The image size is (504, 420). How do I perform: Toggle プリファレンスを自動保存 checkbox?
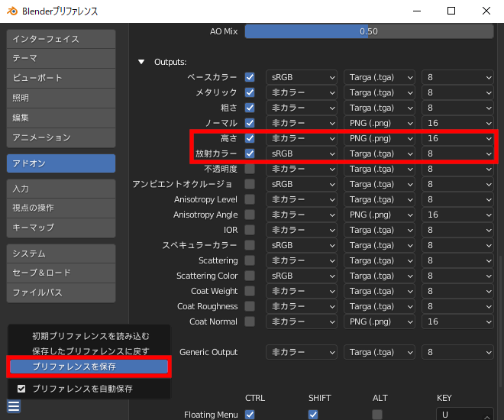[x=21, y=389]
